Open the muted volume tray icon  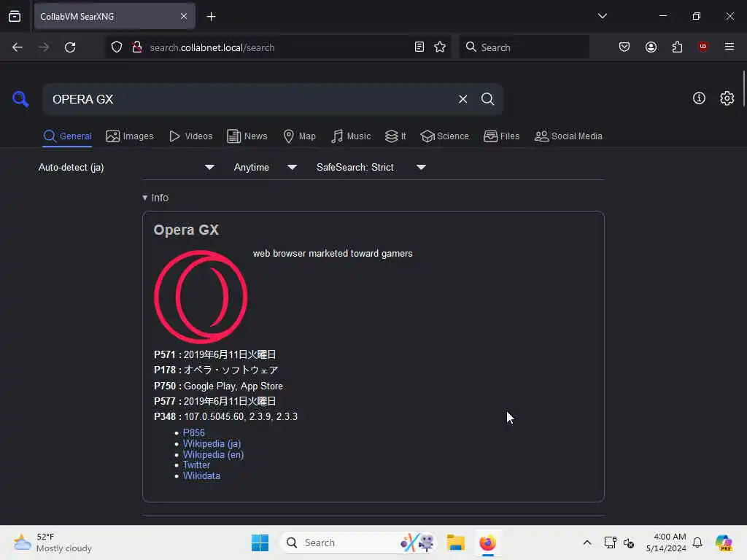pos(628,542)
